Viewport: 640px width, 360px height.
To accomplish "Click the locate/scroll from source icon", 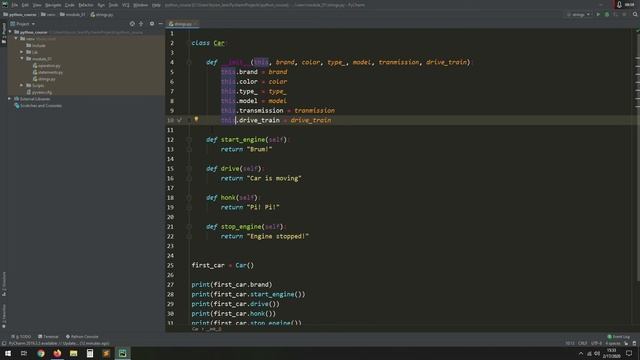I will pos(132,24).
